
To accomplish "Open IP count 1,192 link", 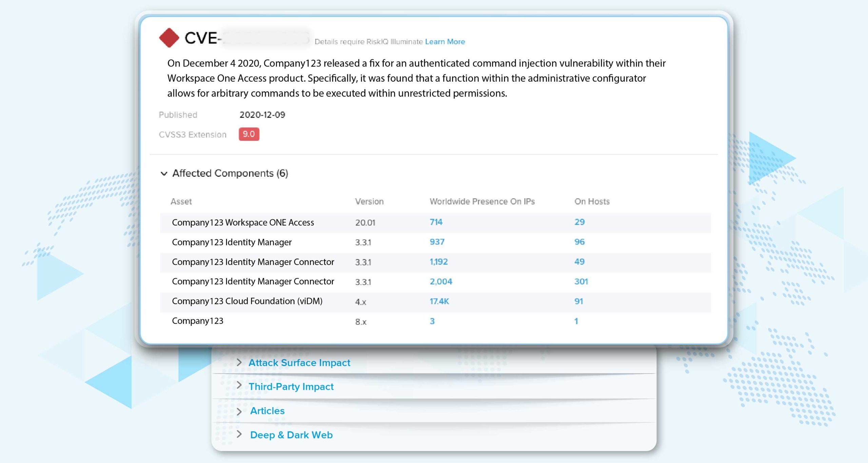I will [438, 262].
